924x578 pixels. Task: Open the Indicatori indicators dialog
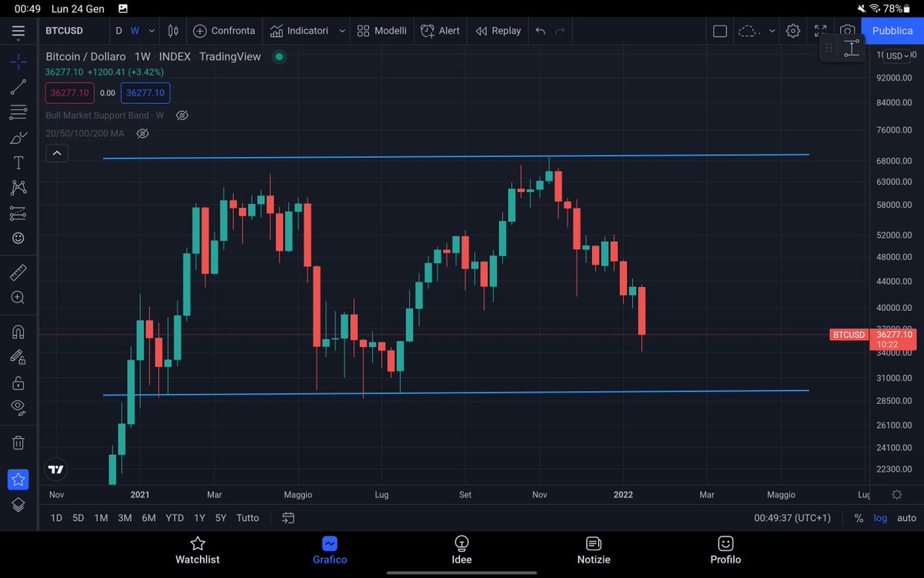pos(300,31)
